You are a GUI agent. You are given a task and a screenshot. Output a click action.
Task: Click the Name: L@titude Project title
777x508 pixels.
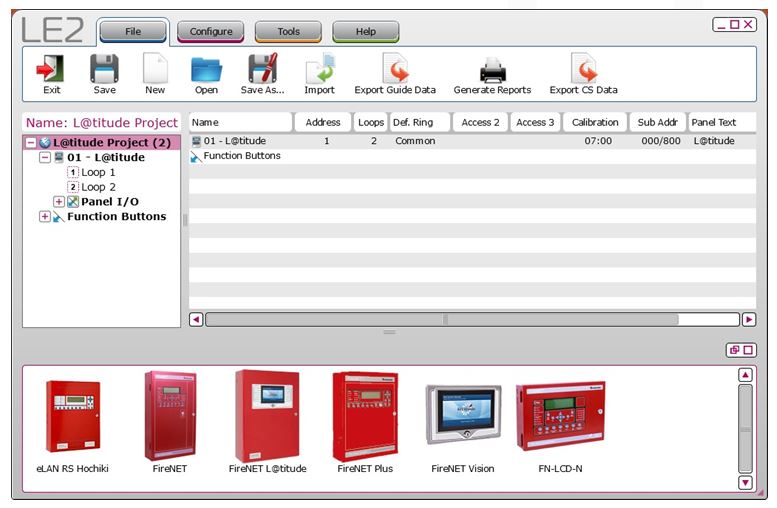[102, 123]
